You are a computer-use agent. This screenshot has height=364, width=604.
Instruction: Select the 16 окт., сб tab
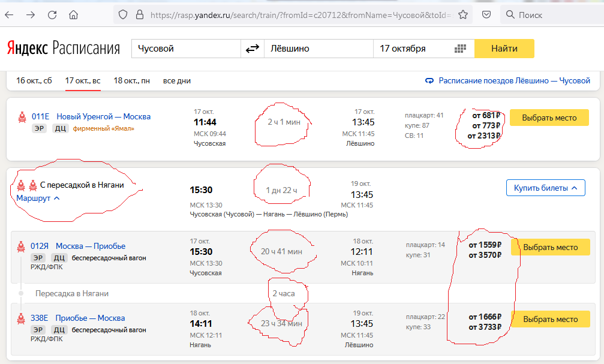click(x=34, y=81)
